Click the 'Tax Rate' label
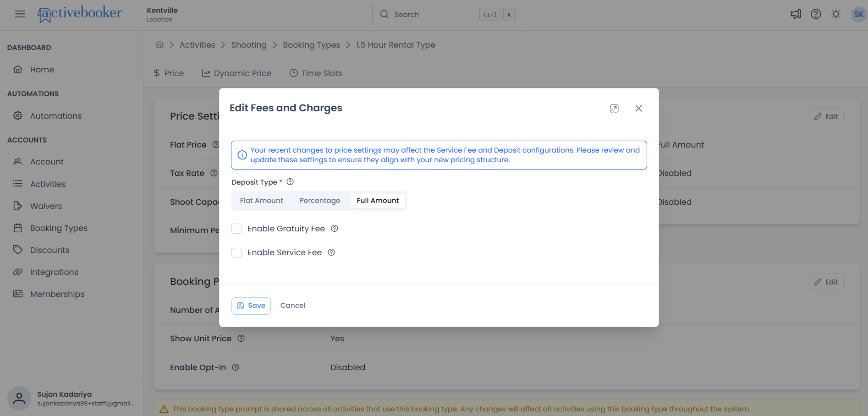Viewport: 868px width, 416px height. tap(187, 173)
